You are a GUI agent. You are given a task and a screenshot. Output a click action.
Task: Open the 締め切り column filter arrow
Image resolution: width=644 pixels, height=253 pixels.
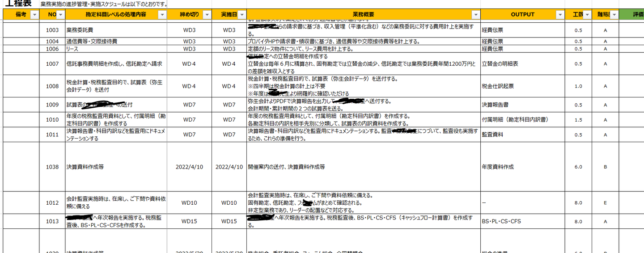207,15
